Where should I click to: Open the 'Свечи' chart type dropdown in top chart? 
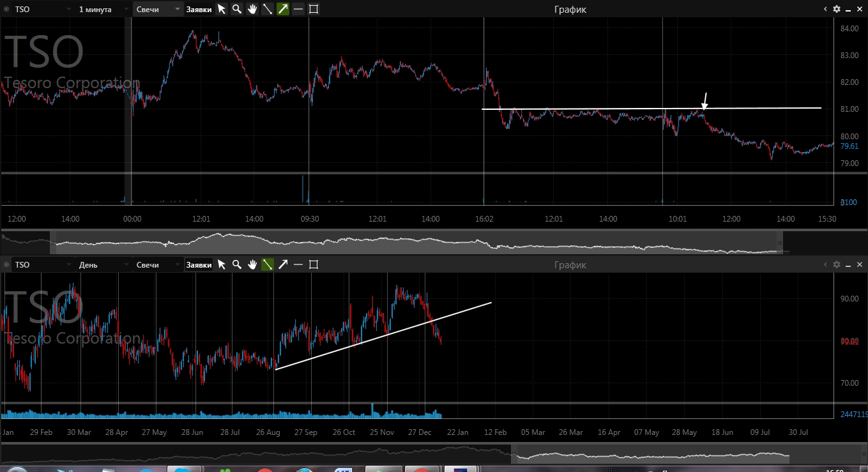(158, 9)
